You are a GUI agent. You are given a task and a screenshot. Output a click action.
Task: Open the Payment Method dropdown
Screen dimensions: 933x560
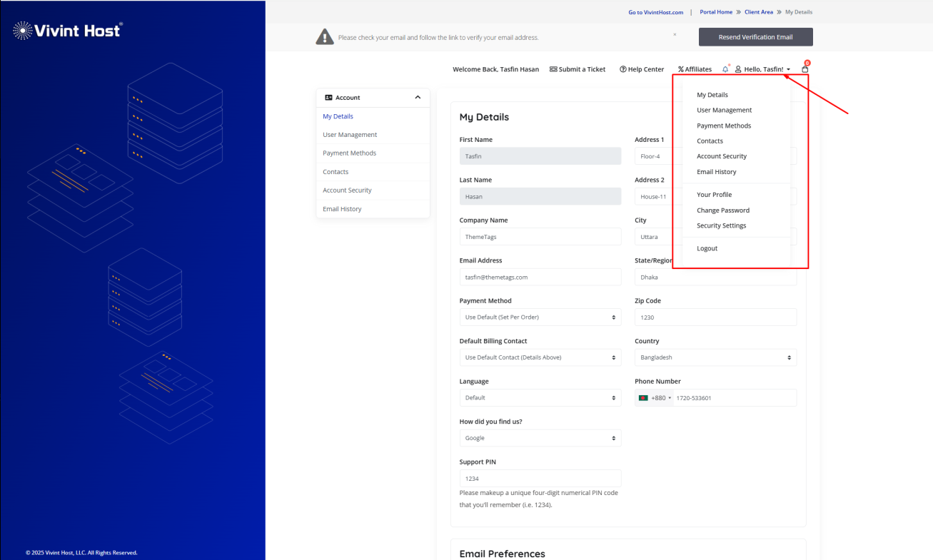pyautogui.click(x=540, y=317)
